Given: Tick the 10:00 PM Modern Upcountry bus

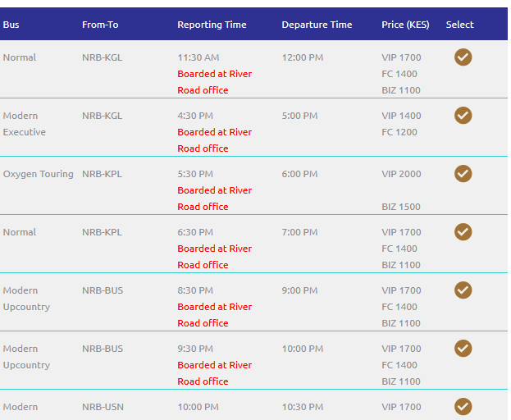Looking at the screenshot, I should (x=463, y=349).
